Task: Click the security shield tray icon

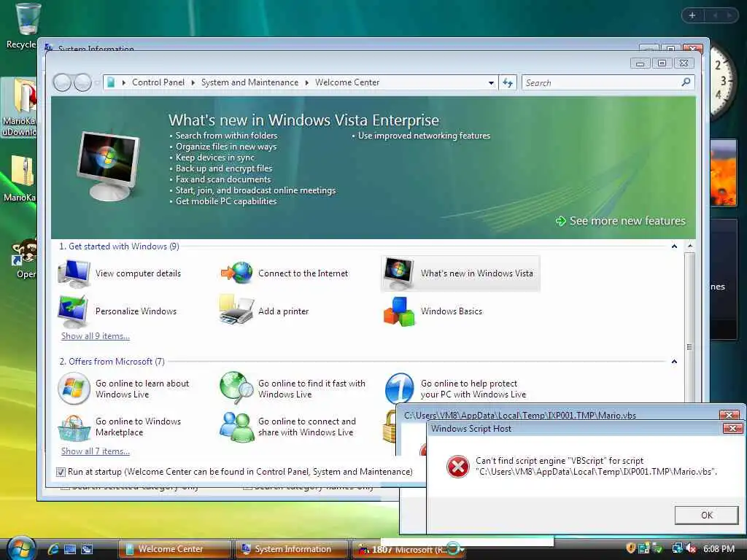Action: [x=631, y=548]
